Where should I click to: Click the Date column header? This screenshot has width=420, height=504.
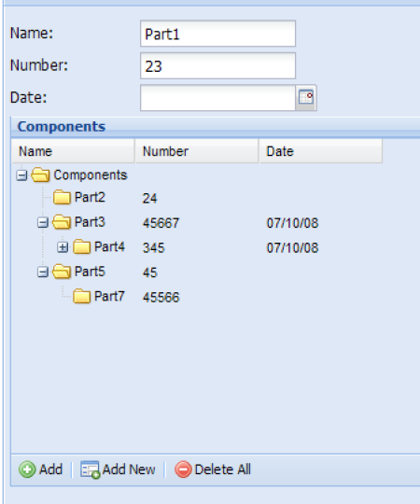pyautogui.click(x=321, y=151)
